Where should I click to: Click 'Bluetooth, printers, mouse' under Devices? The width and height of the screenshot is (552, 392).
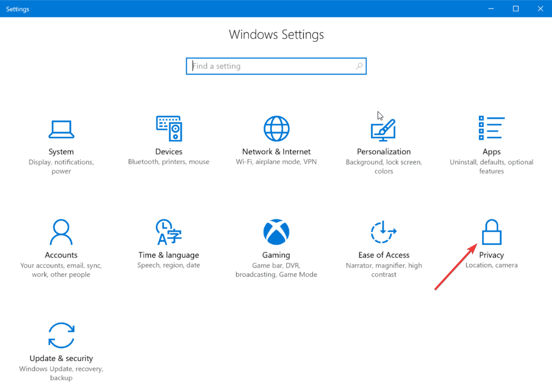[x=169, y=162]
